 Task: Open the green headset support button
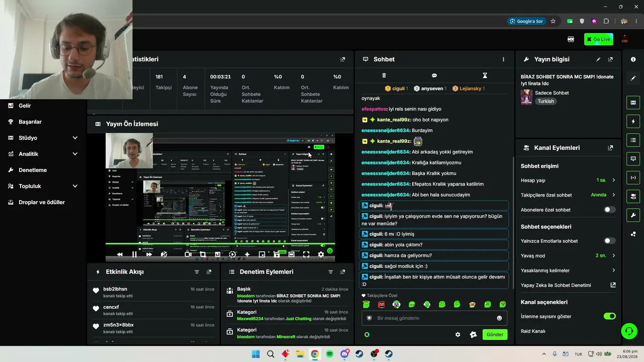[x=629, y=331]
